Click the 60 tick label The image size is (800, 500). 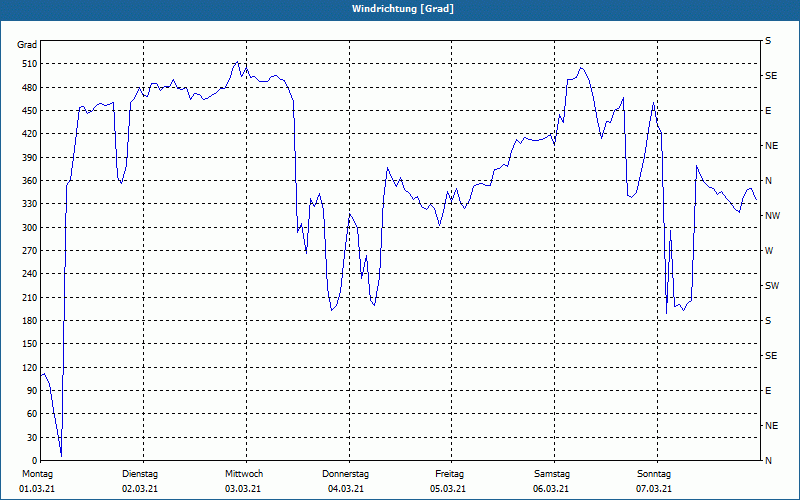coord(32,414)
